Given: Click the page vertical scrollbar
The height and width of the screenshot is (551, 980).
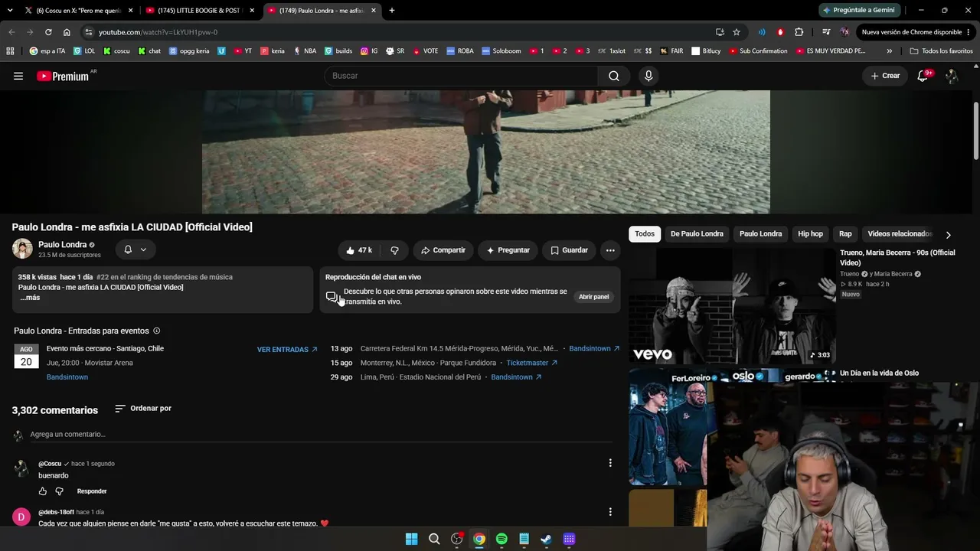Looking at the screenshot, I should pyautogui.click(x=976, y=130).
